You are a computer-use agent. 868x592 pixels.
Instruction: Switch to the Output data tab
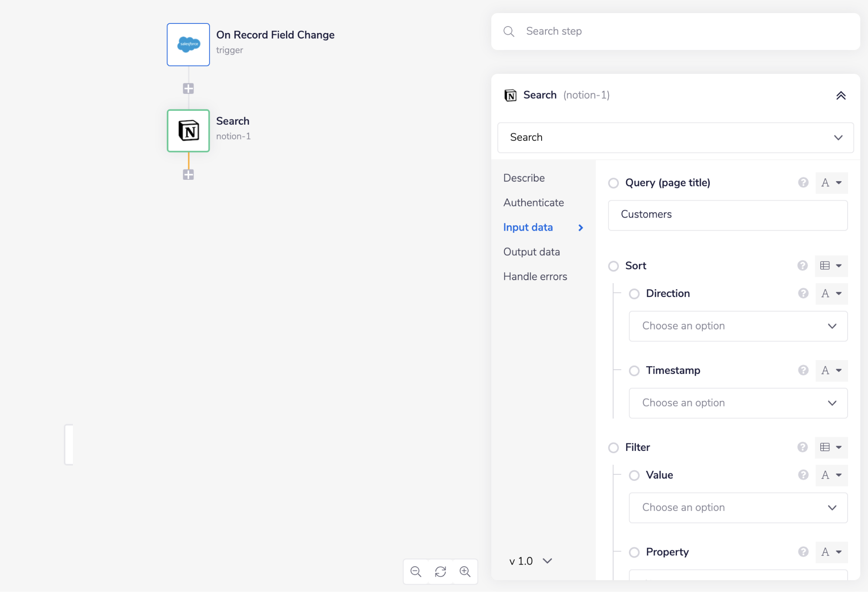[x=532, y=252]
